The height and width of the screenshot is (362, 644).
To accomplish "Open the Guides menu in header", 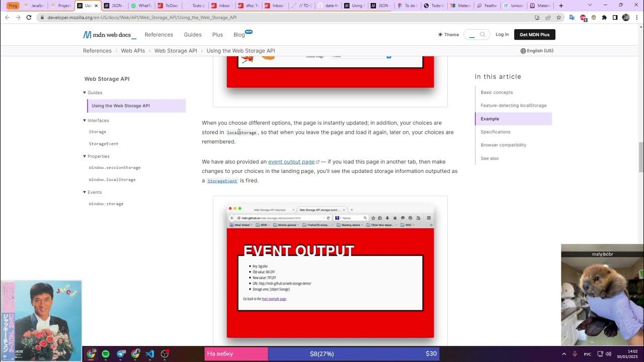I will [193, 35].
